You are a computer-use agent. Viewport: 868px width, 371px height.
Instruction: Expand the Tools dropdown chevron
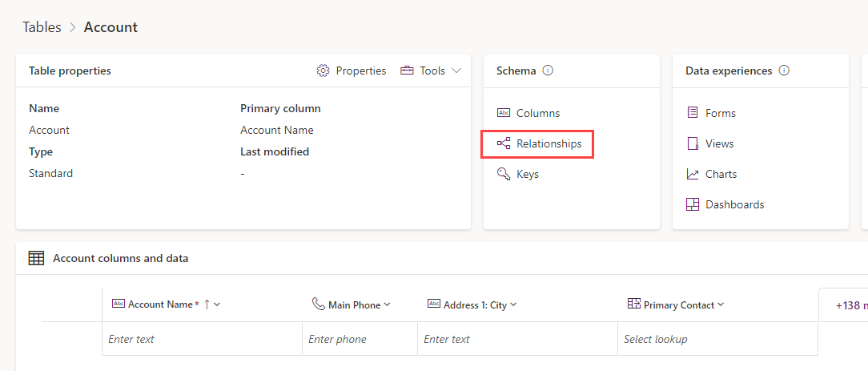tap(456, 71)
